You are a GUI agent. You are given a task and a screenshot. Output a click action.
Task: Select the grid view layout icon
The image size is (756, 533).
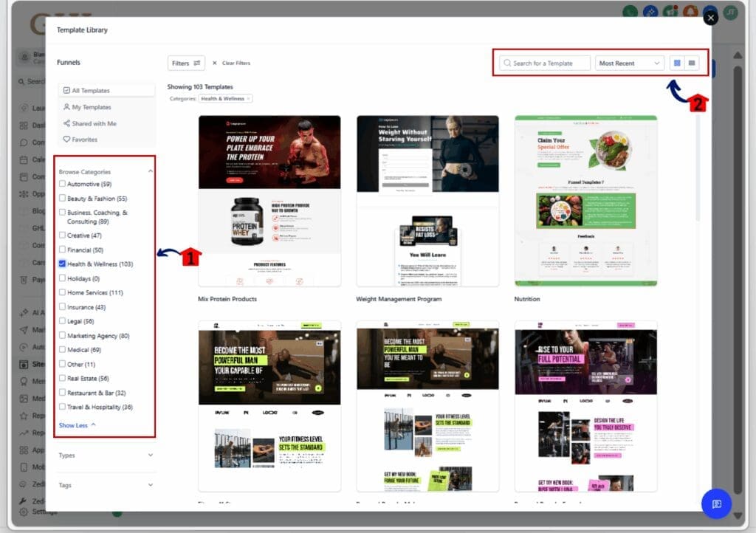pos(677,63)
